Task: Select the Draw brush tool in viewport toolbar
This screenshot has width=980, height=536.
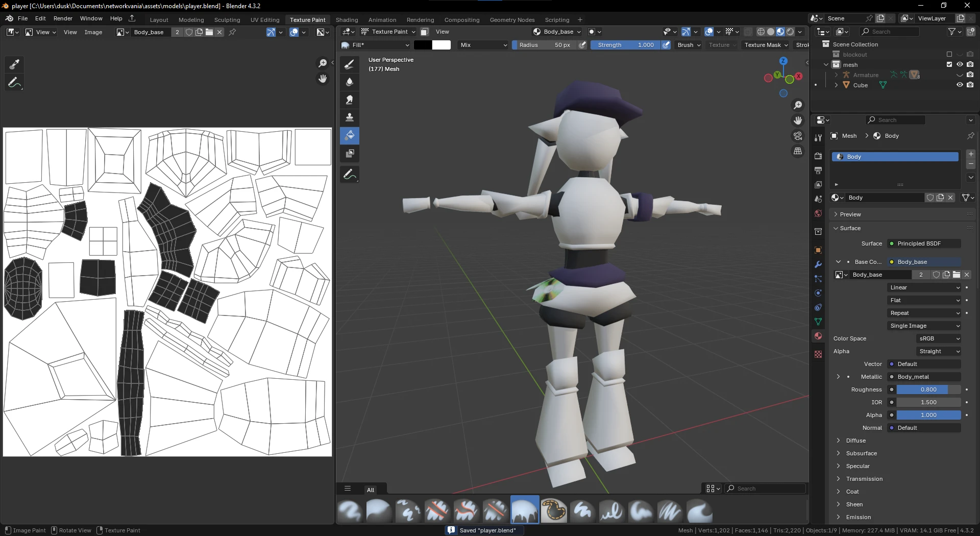Action: 350,64
